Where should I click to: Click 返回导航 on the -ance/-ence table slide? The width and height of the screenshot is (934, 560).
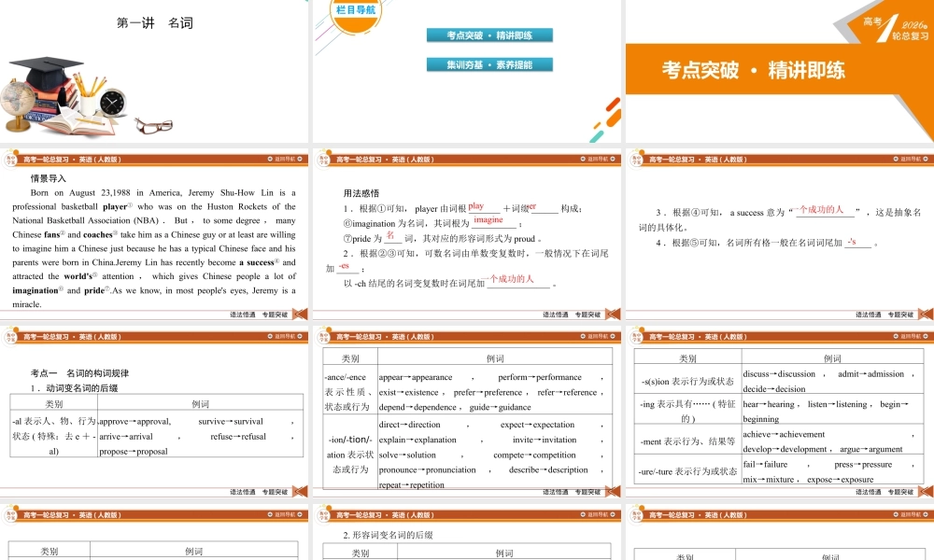598,336
